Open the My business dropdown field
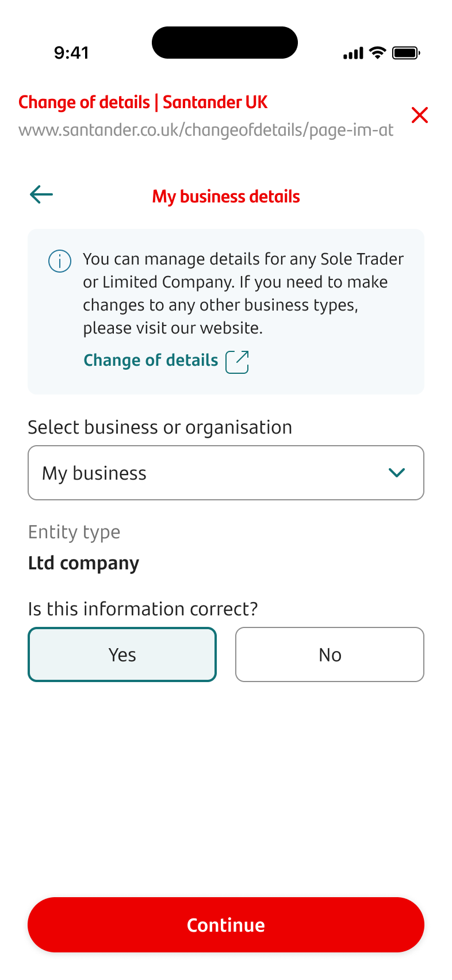The height and width of the screenshot is (980, 452). [x=207, y=473]
